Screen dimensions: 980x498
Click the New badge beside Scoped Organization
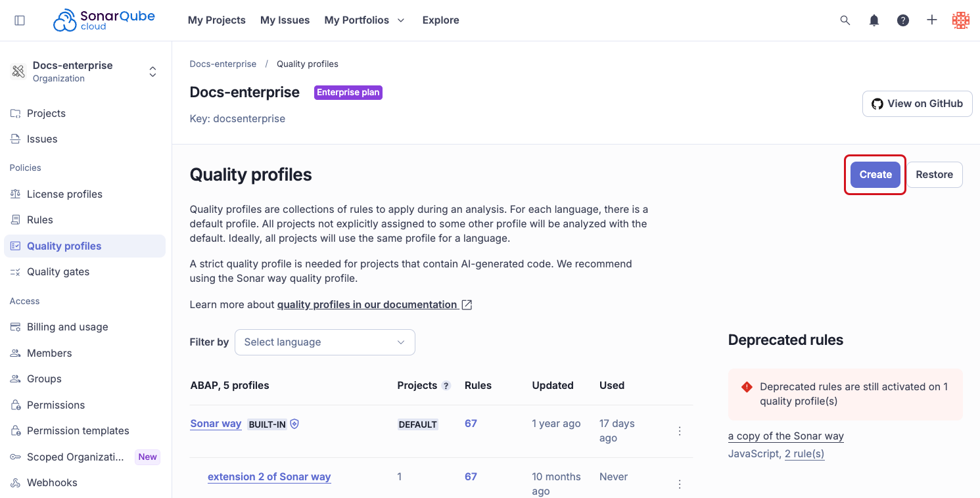tap(148, 457)
